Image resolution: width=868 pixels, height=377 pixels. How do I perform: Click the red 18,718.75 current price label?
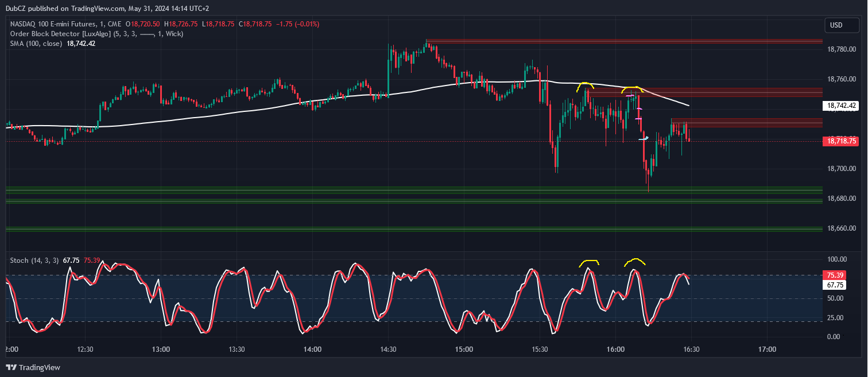pyautogui.click(x=841, y=141)
